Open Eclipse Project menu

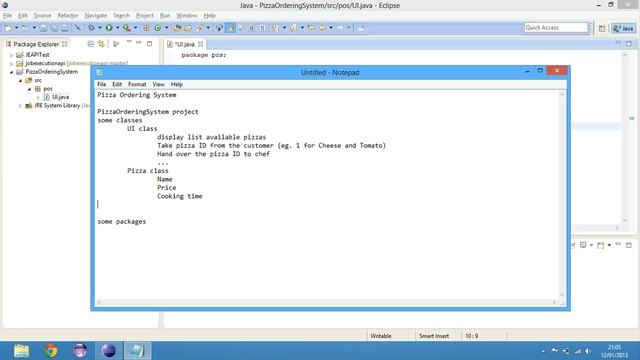(145, 16)
